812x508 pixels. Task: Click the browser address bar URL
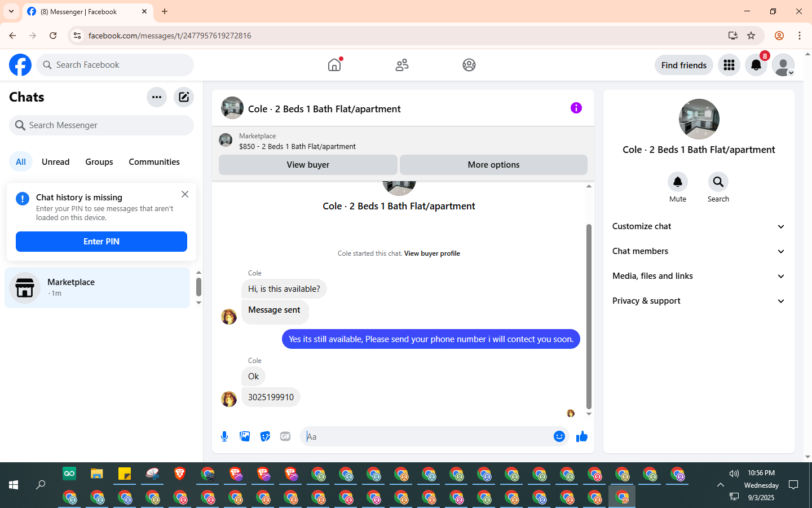tap(170, 36)
